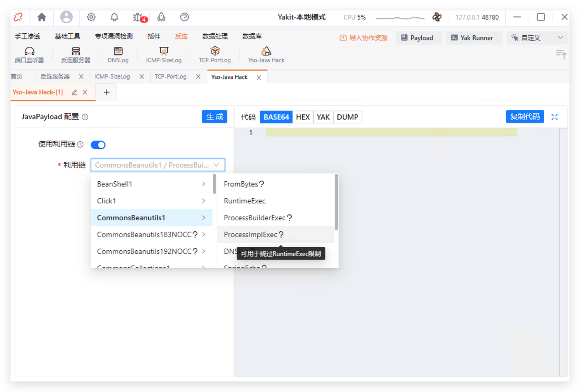Click the 生成 button
The width and height of the screenshot is (580, 392).
tap(215, 117)
